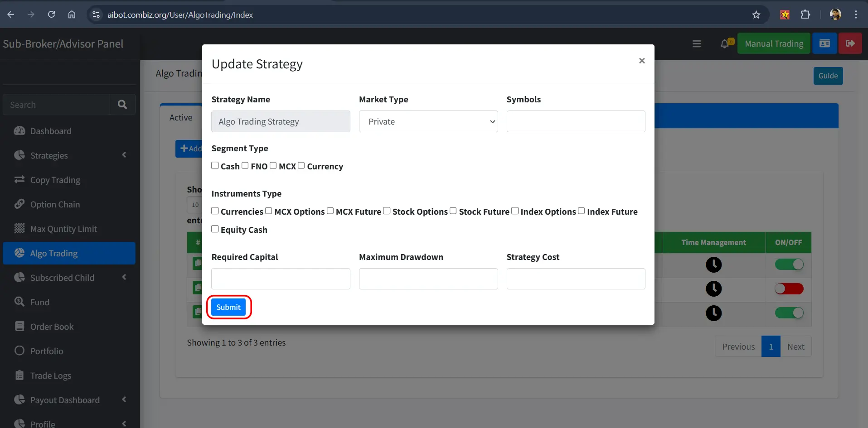Click the sidebar search magnifier button

point(122,105)
